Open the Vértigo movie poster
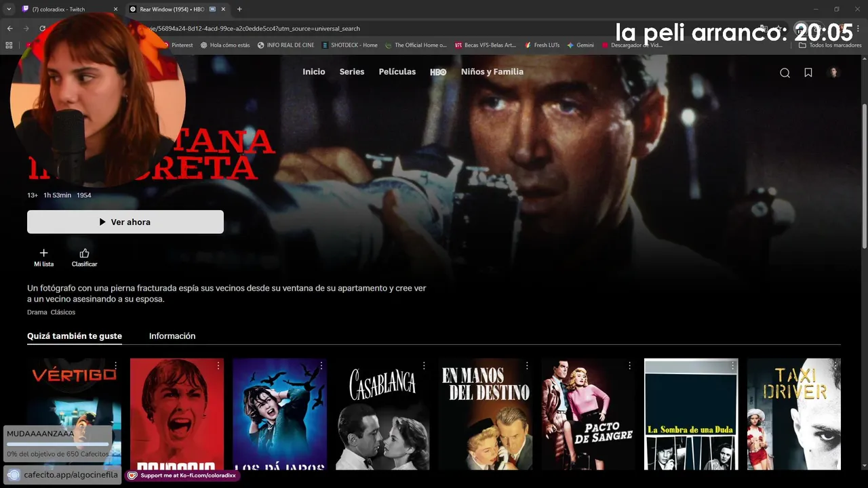Image resolution: width=868 pixels, height=488 pixels. [x=75, y=414]
